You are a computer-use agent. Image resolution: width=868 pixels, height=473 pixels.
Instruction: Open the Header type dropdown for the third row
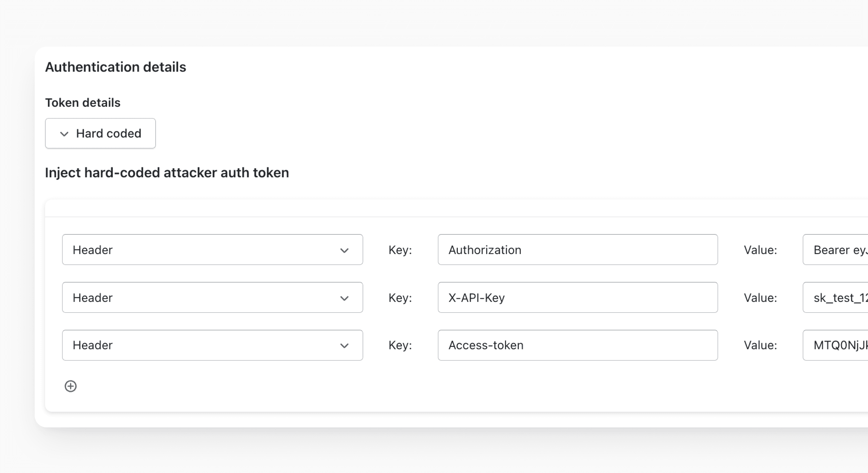click(212, 345)
